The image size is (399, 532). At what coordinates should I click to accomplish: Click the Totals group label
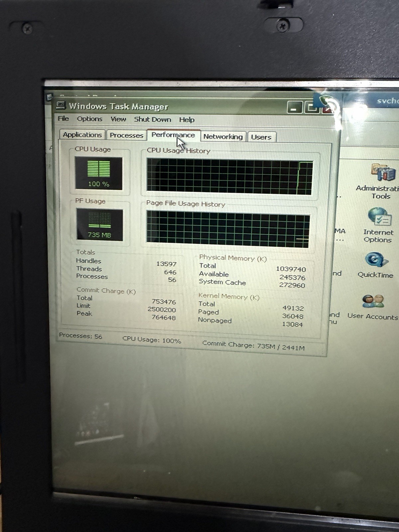pos(85,252)
